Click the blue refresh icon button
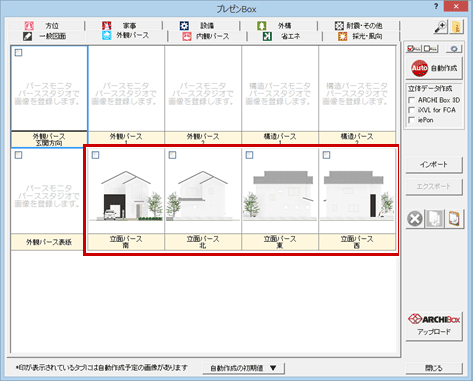Image resolution: width=473 pixels, height=381 pixels. pyautogui.click(x=454, y=49)
